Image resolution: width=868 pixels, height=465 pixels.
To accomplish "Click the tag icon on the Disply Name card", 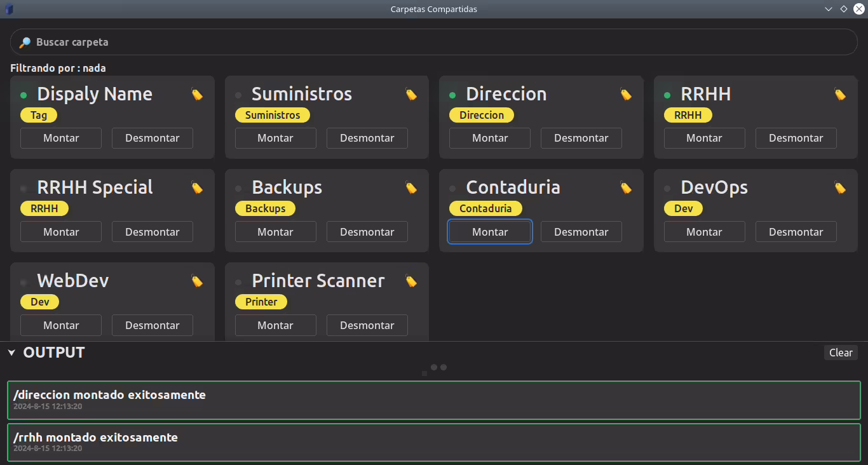I will click(x=197, y=93).
